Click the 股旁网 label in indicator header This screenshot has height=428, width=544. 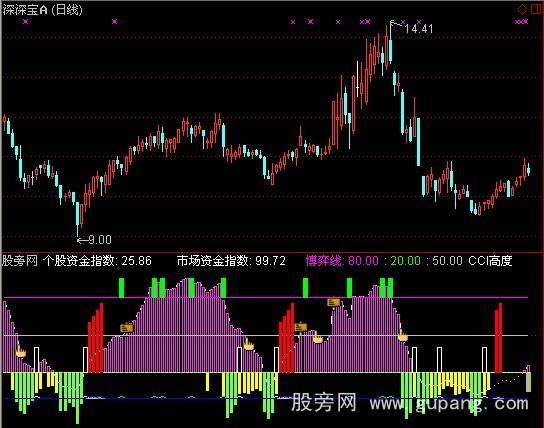point(20,261)
